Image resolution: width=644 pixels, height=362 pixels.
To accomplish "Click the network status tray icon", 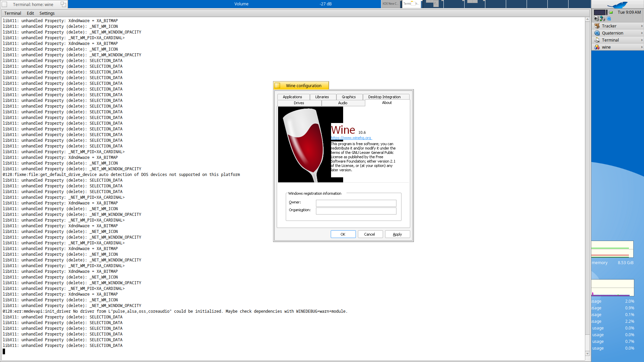I will pyautogui.click(x=602, y=19).
